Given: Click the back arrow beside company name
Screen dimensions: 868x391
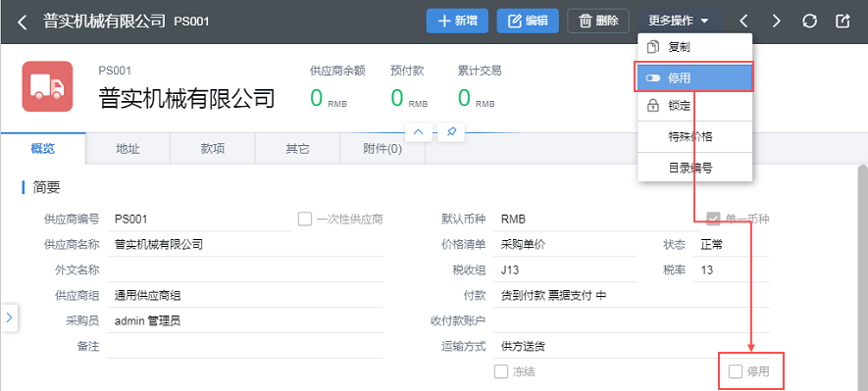Looking at the screenshot, I should pos(23,23).
